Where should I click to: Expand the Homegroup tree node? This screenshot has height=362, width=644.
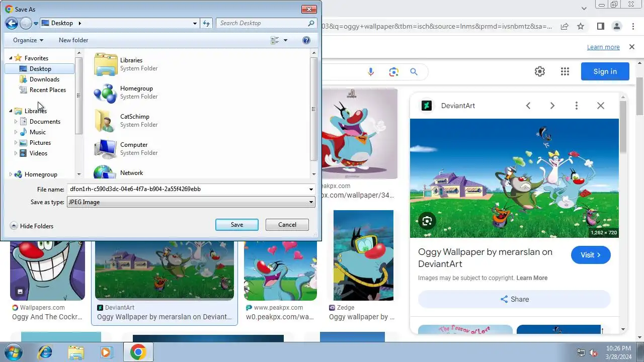pos(11,174)
